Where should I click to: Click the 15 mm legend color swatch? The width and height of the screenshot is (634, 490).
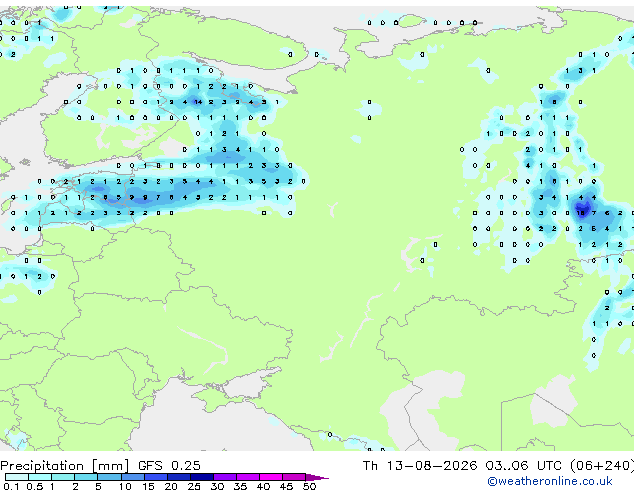click(x=156, y=477)
